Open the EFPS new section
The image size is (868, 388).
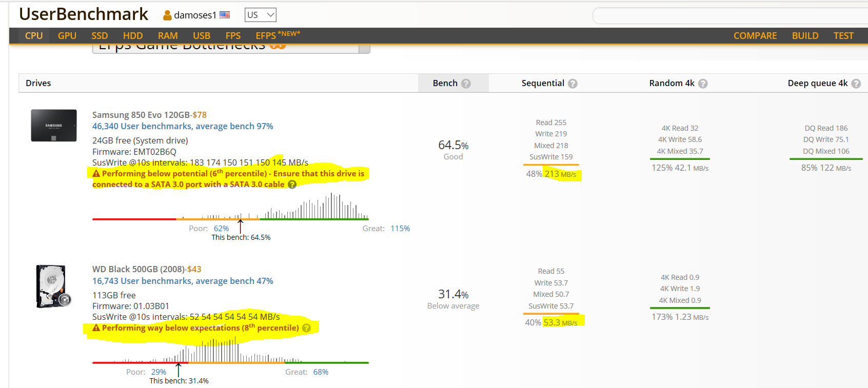pyautogui.click(x=278, y=35)
